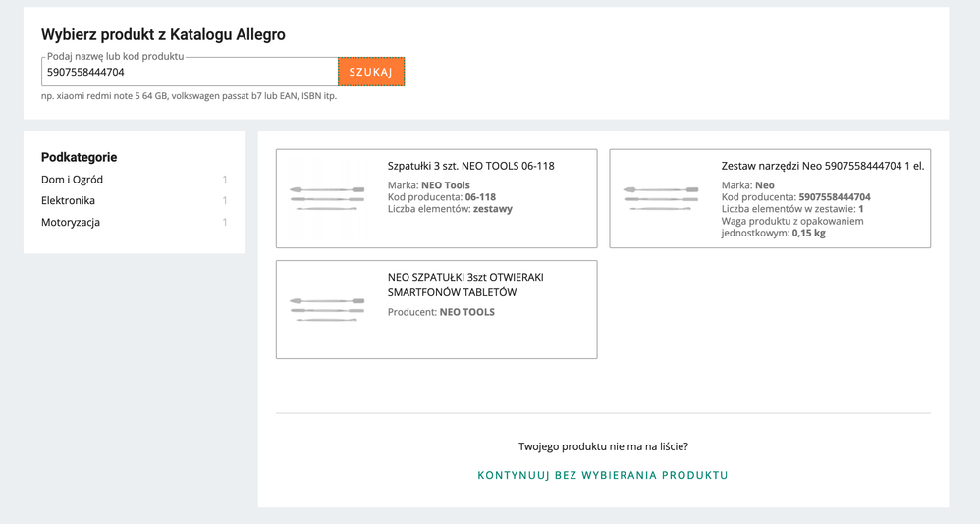Click the Podkategorie heading

pyautogui.click(x=80, y=157)
